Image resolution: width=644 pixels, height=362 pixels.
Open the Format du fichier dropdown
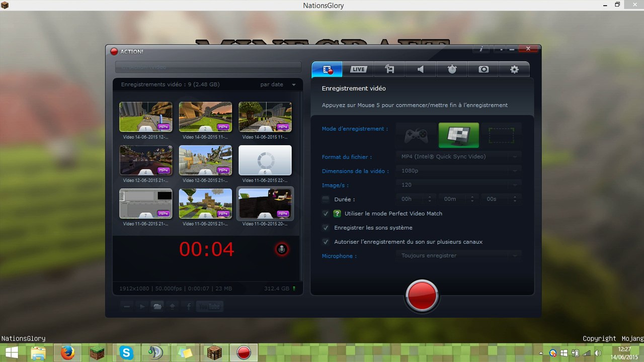point(458,157)
